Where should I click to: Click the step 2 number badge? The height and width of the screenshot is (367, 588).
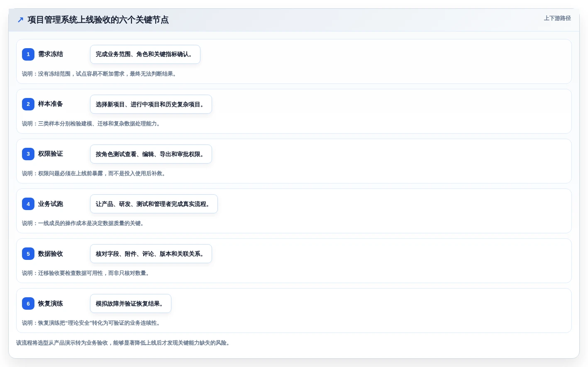28,104
